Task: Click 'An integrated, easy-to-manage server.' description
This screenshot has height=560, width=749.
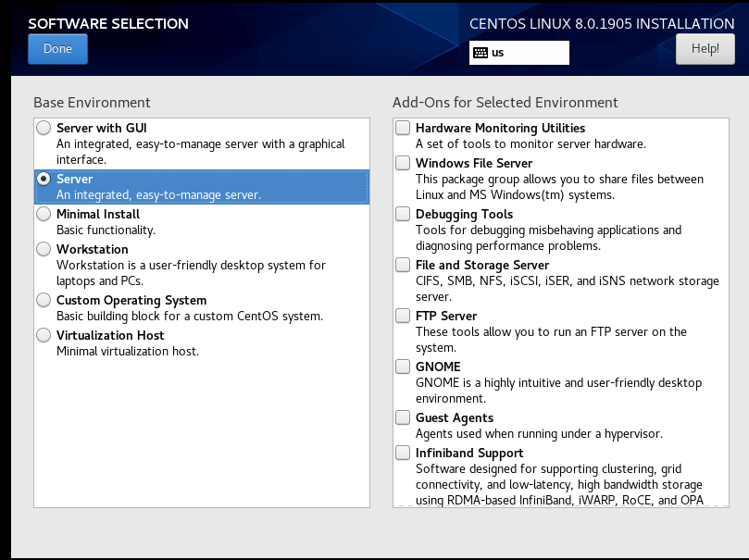Action: point(158,194)
